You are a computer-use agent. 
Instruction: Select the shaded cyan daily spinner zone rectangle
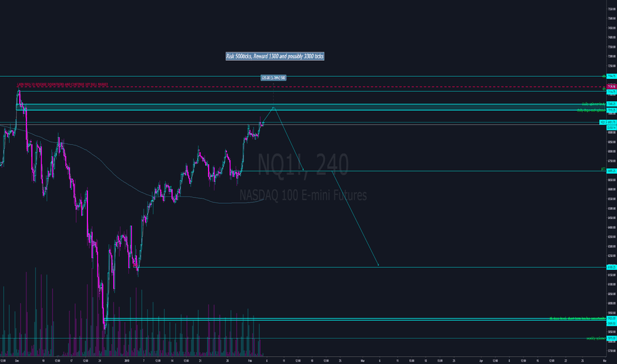pos(311,107)
